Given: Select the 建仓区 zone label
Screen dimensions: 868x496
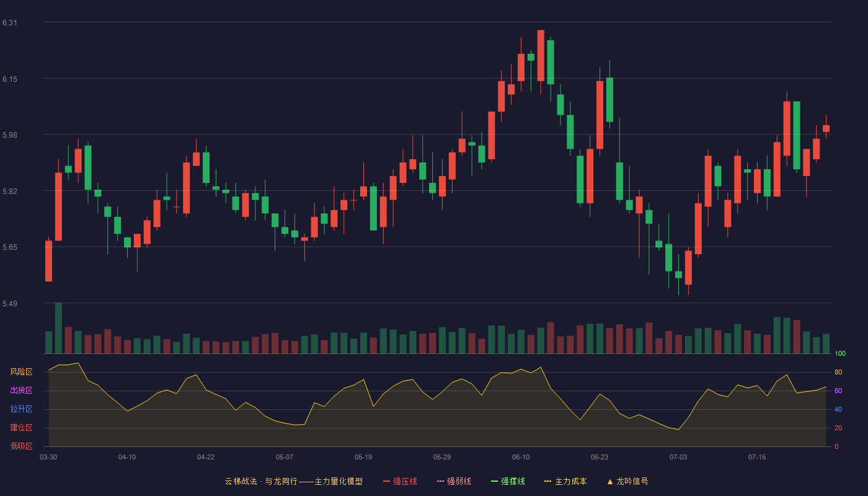Looking at the screenshot, I should pos(21,428).
